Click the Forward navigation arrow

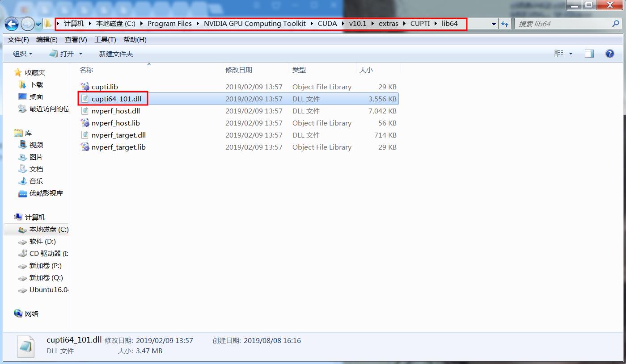pos(27,24)
